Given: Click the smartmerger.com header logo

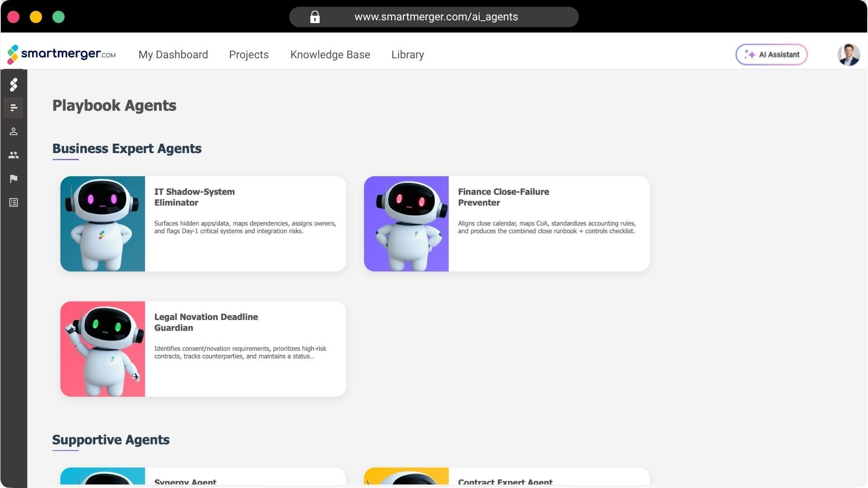Looking at the screenshot, I should tap(61, 54).
